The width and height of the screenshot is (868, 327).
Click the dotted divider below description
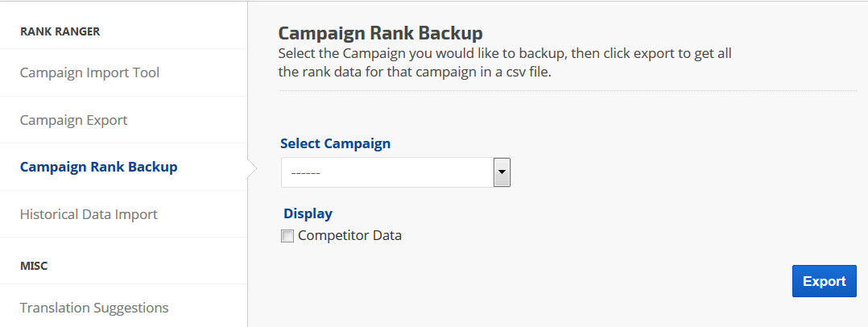[567, 91]
